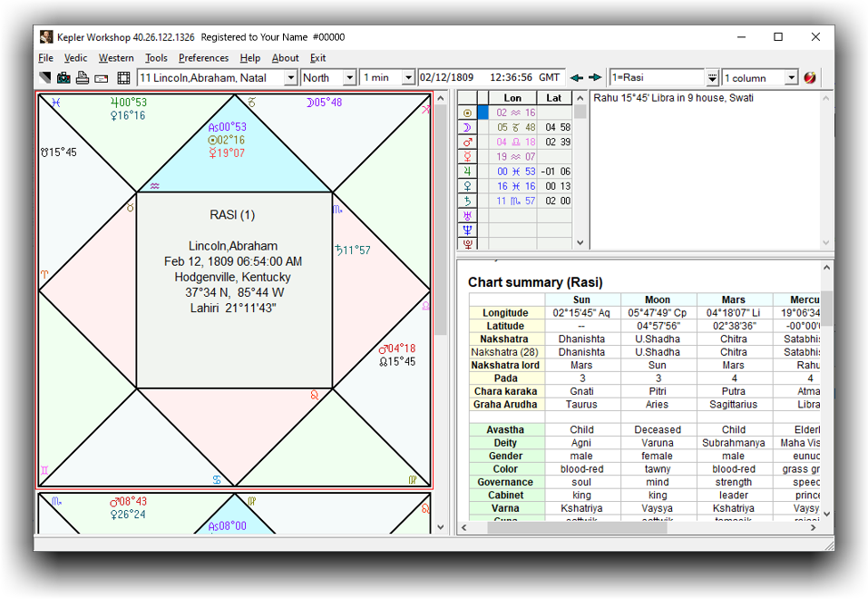Expand the 1 column layout dropdown
The height and width of the screenshot is (599, 868).
(792, 78)
